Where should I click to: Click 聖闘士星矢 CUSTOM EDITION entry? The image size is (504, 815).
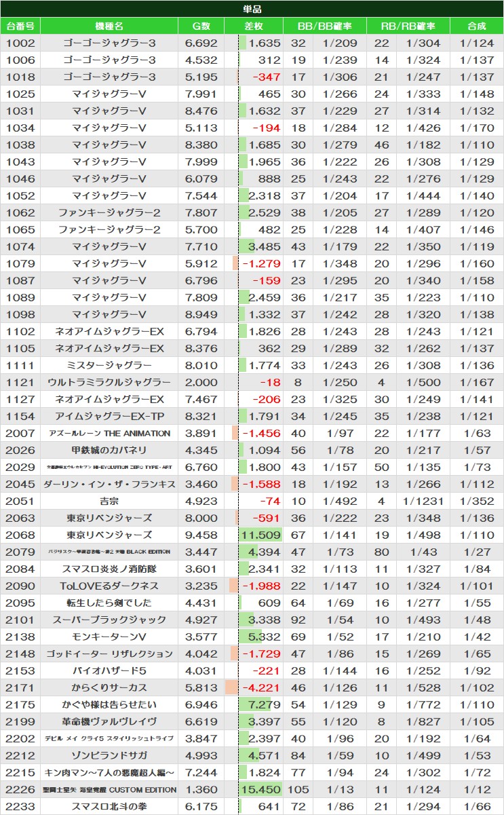tap(109, 789)
